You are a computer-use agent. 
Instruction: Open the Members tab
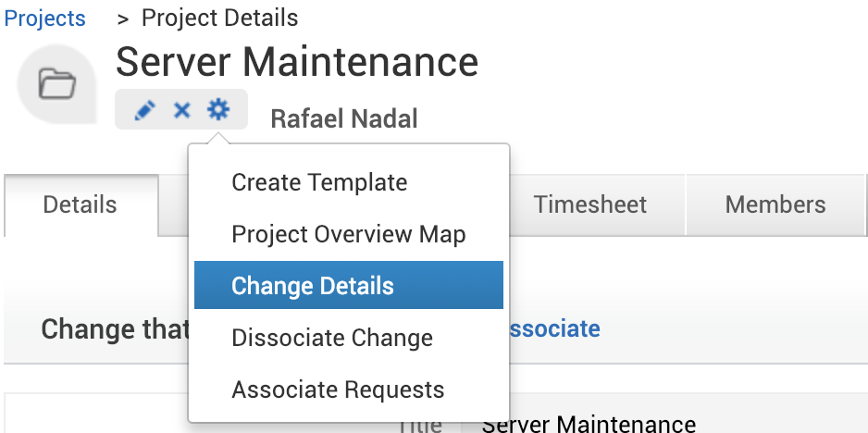775,204
